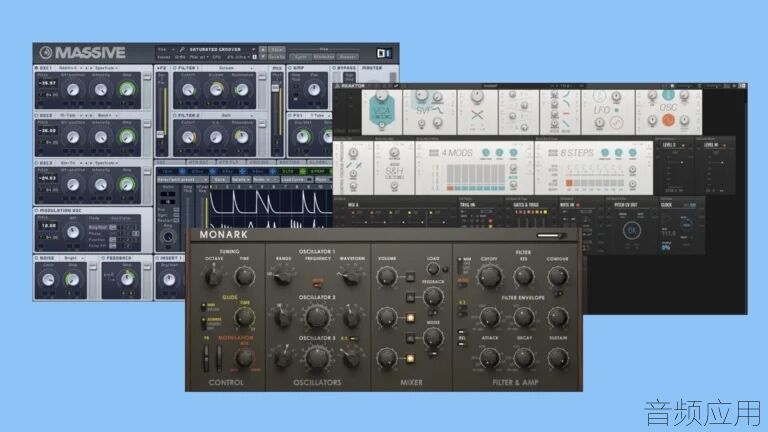This screenshot has height=432, width=768.
Task: Open Noise Bright type dropdown
Action: pyautogui.click(x=72, y=258)
